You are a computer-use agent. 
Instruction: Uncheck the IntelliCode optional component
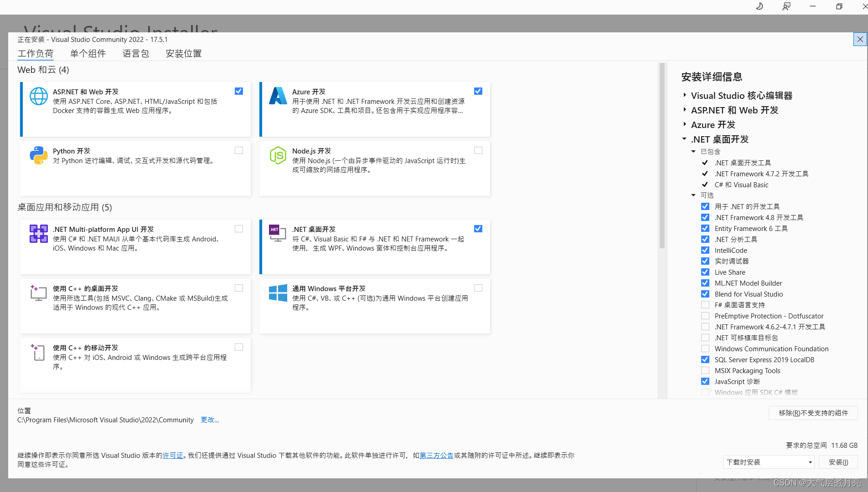tap(705, 250)
